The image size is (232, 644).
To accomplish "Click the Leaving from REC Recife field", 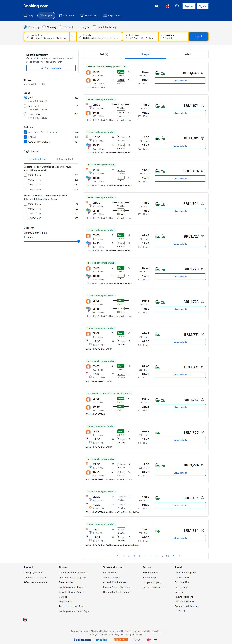I will pos(47,36).
